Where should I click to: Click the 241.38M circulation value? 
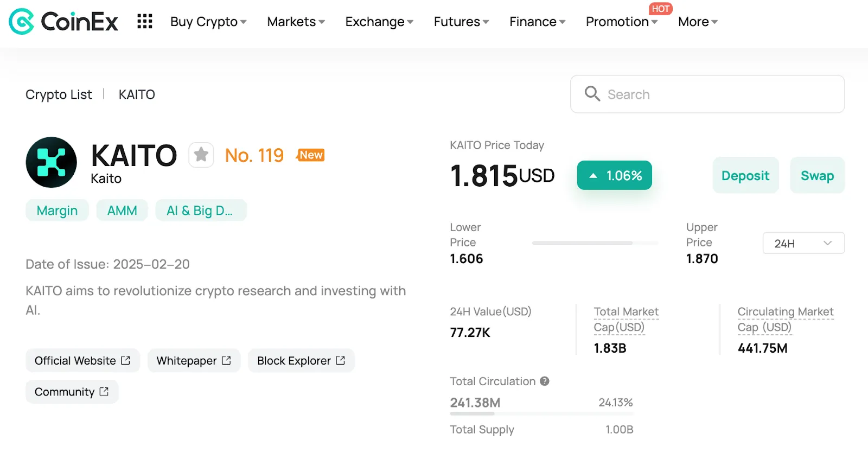[x=475, y=403]
